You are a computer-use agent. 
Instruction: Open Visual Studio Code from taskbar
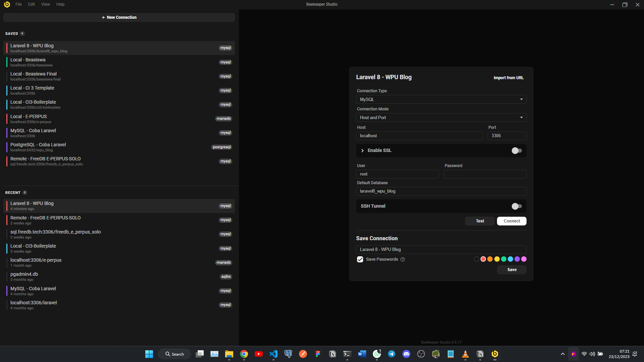point(274,354)
